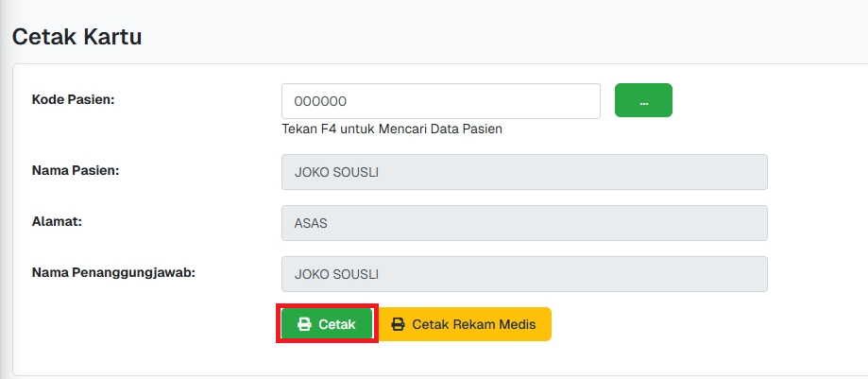Click the Cetak text on green button
Viewport: 868px width, 379px height.
click(337, 324)
